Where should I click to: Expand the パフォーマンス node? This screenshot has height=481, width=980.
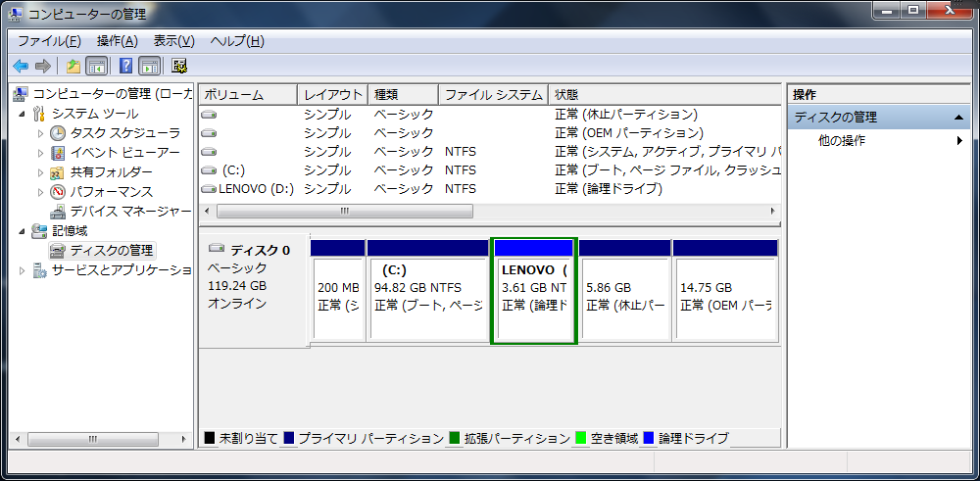pyautogui.click(x=40, y=191)
